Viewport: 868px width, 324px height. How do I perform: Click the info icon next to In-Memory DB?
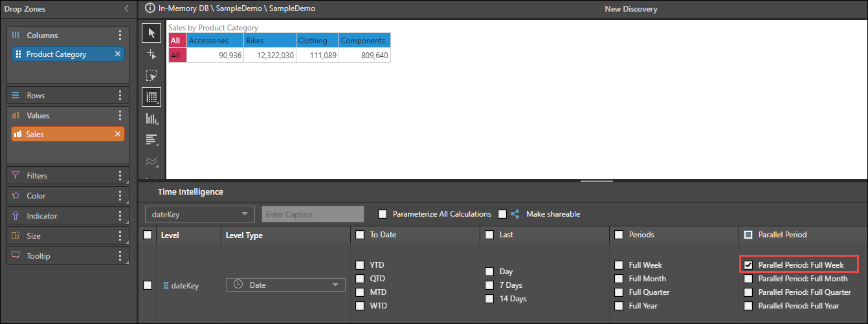click(x=150, y=9)
